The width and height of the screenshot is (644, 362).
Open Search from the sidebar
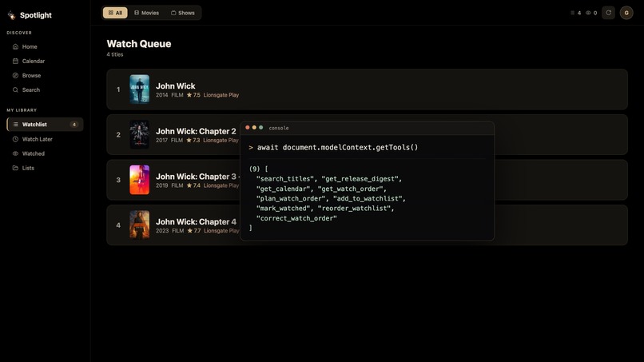coord(46,90)
